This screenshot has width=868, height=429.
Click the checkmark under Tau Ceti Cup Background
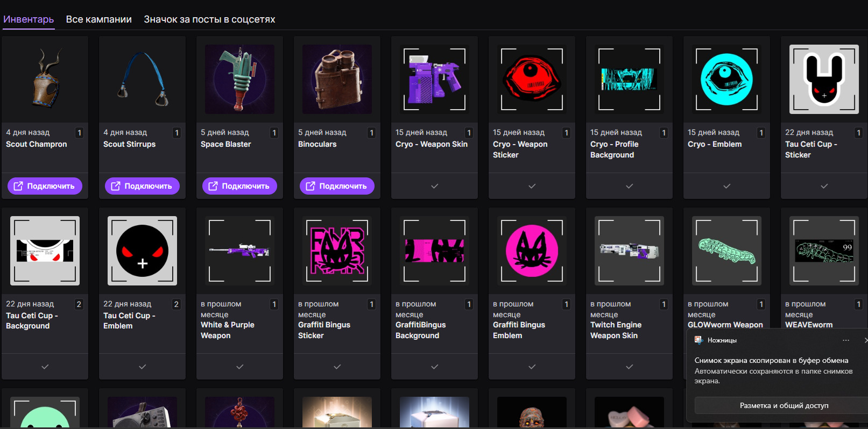tap(45, 367)
